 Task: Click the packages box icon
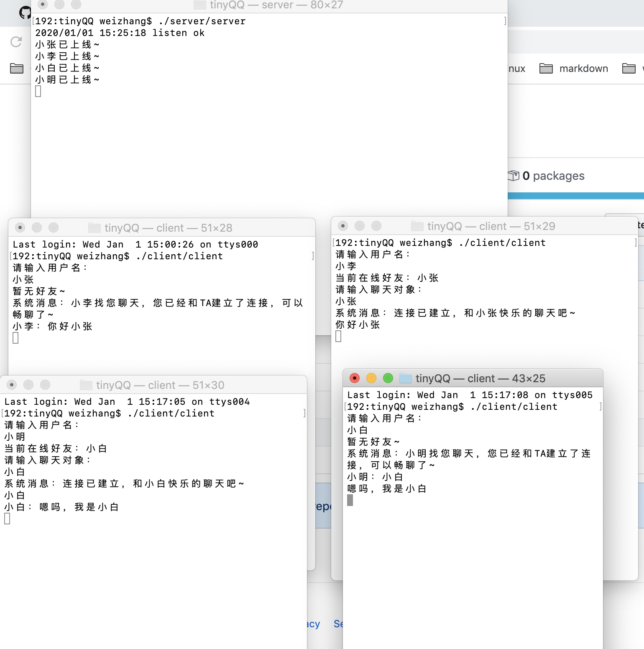(x=514, y=176)
